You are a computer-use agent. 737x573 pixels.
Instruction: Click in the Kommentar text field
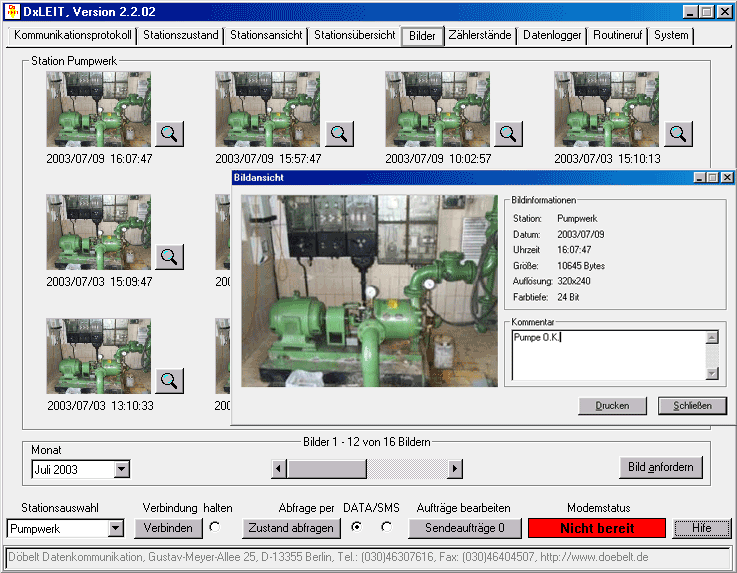pos(609,355)
